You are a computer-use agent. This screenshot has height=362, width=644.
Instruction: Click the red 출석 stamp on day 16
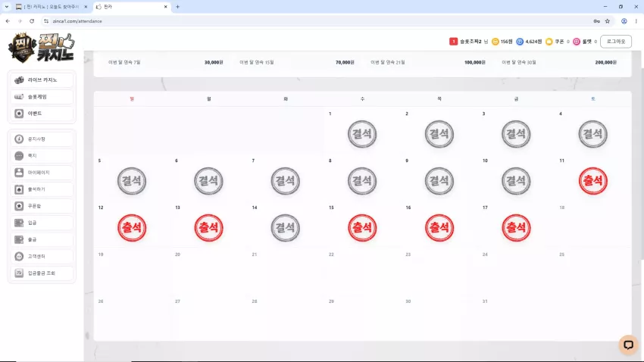pyautogui.click(x=439, y=228)
